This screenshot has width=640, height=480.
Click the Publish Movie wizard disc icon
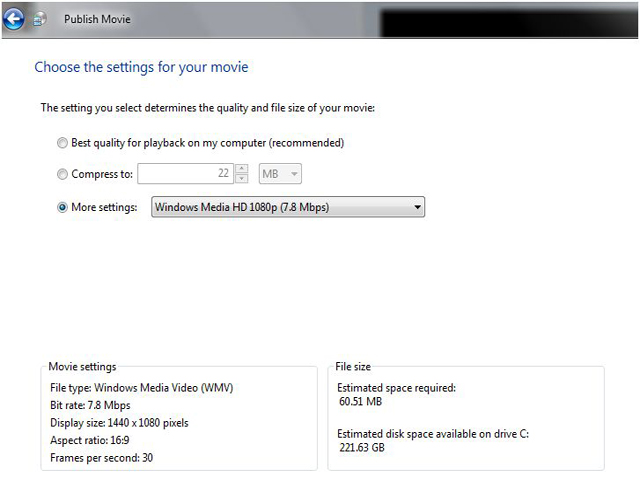pyautogui.click(x=39, y=19)
